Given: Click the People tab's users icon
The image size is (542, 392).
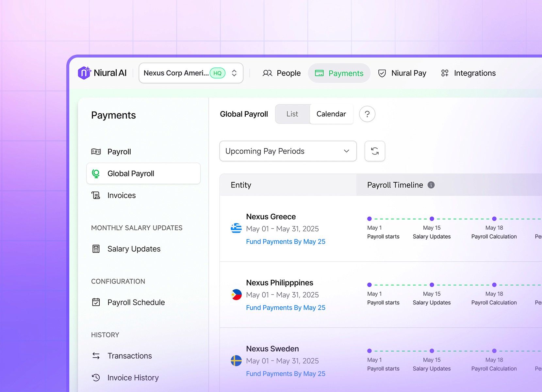Looking at the screenshot, I should [268, 73].
